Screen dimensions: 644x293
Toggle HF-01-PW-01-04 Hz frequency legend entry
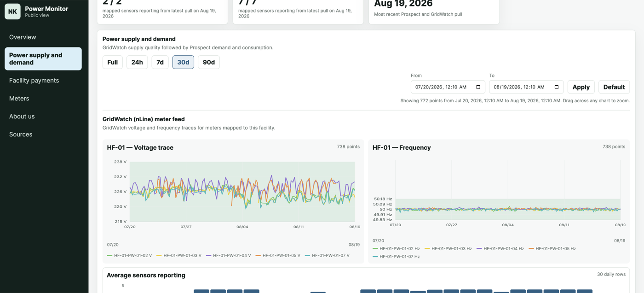tap(500, 249)
